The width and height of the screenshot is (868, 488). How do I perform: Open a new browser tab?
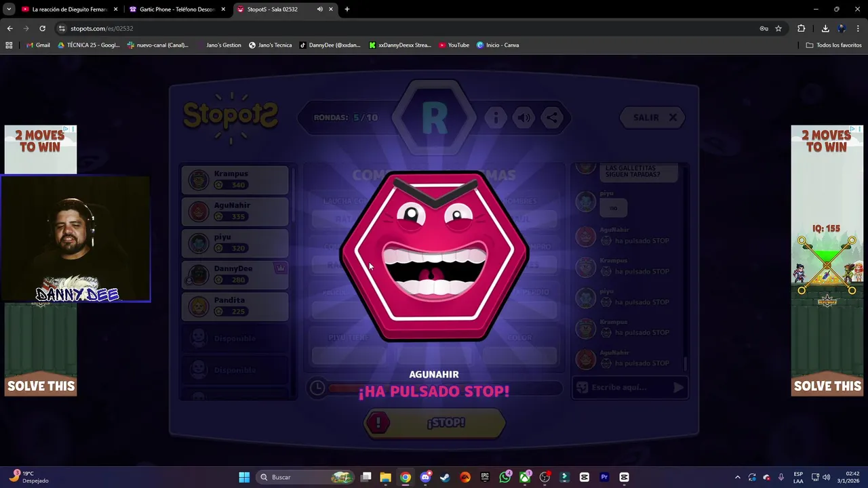[347, 9]
